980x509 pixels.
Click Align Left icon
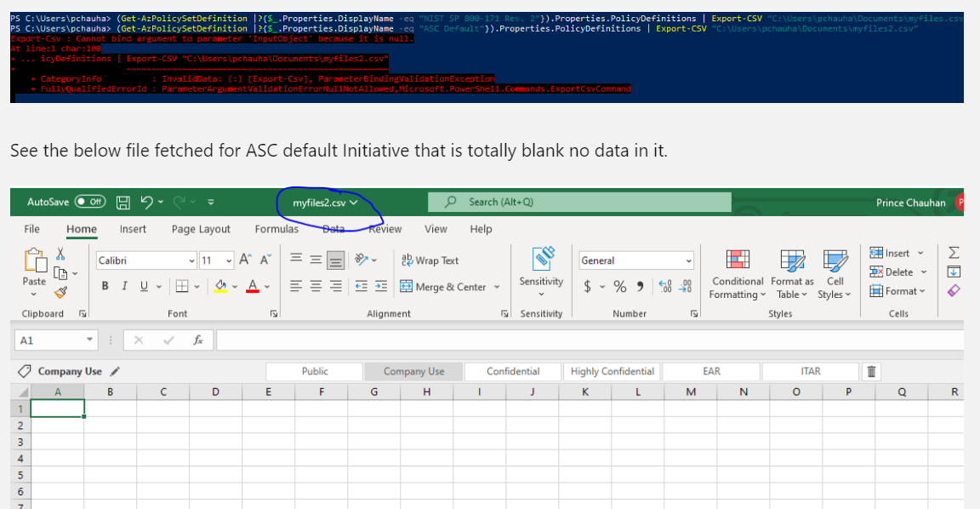(296, 286)
